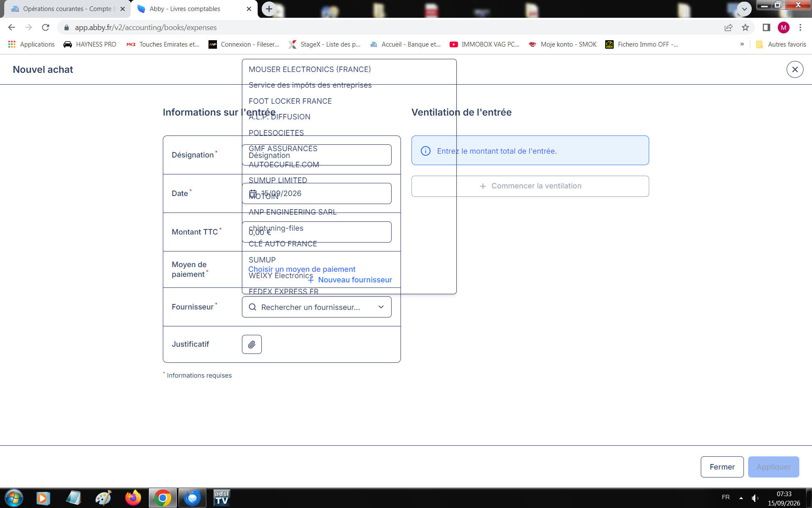The width and height of the screenshot is (812, 508).
Task: Open the HAYNESS PRO bookmark
Action: (90, 44)
